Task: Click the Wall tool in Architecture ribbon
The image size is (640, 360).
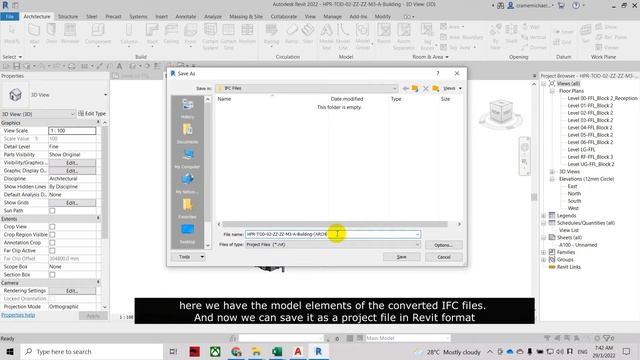Action: 34,33
